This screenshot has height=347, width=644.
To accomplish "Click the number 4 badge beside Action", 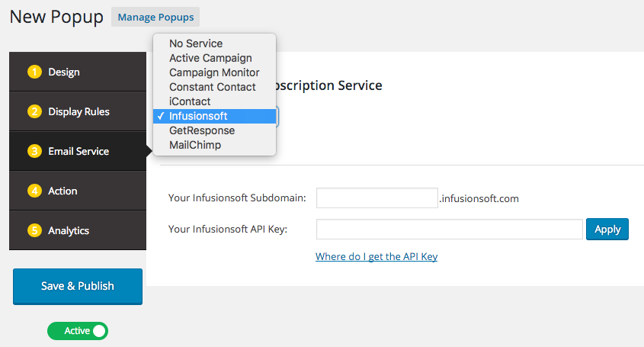I will click(x=34, y=191).
